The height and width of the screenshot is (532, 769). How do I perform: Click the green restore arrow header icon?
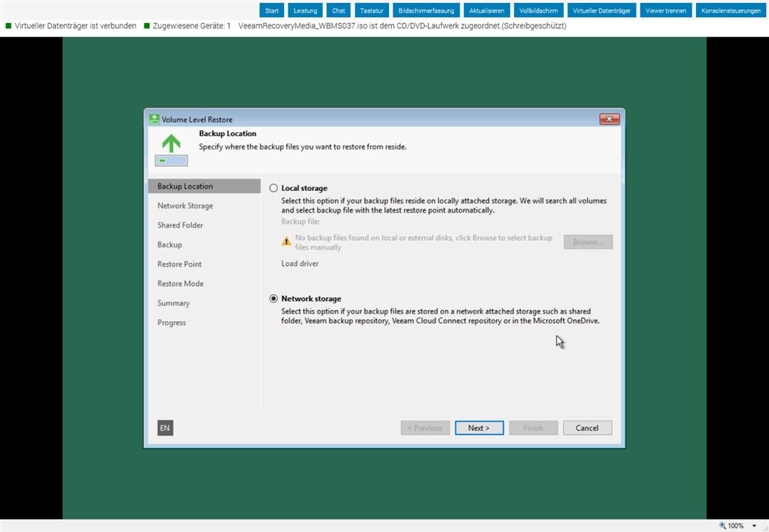[x=171, y=149]
